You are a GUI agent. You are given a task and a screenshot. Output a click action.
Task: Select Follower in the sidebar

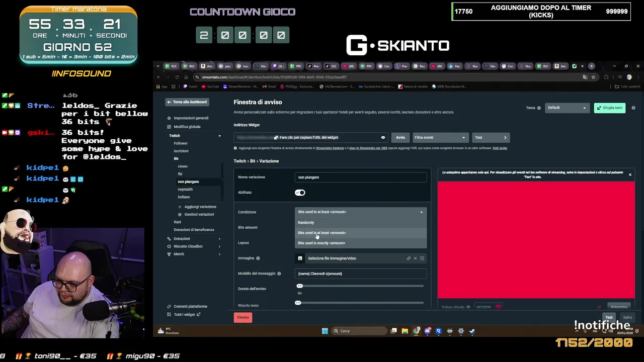[181, 143]
